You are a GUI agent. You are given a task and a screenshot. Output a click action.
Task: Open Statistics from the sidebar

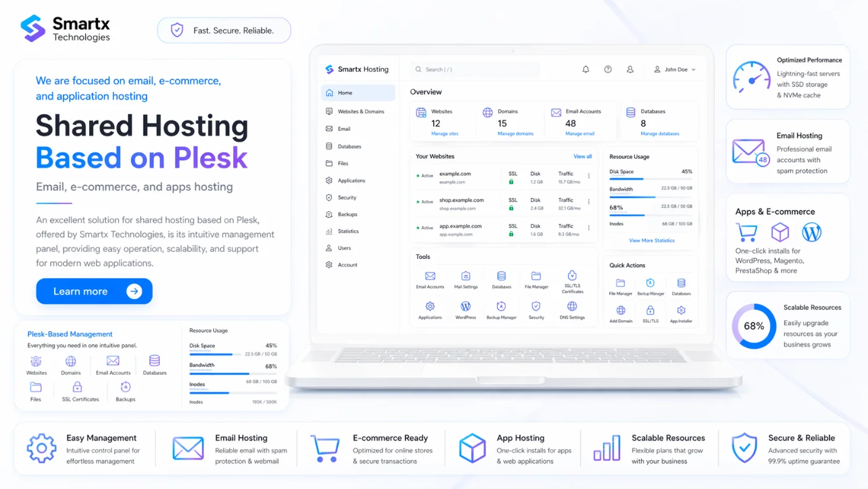pyautogui.click(x=348, y=231)
